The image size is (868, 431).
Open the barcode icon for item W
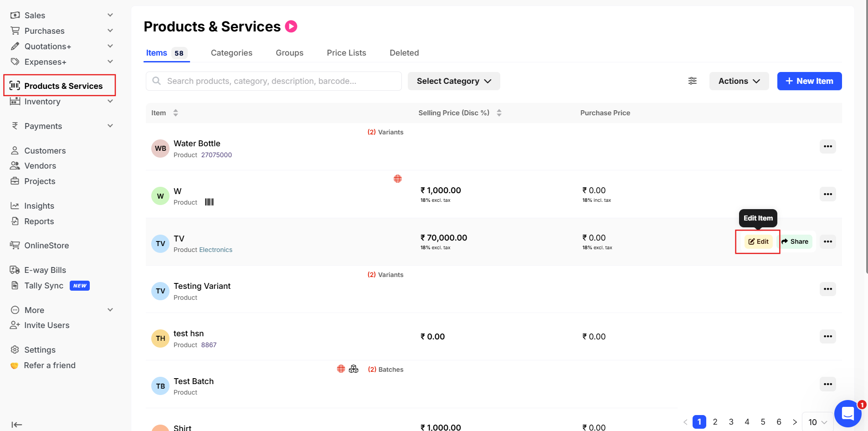point(209,202)
